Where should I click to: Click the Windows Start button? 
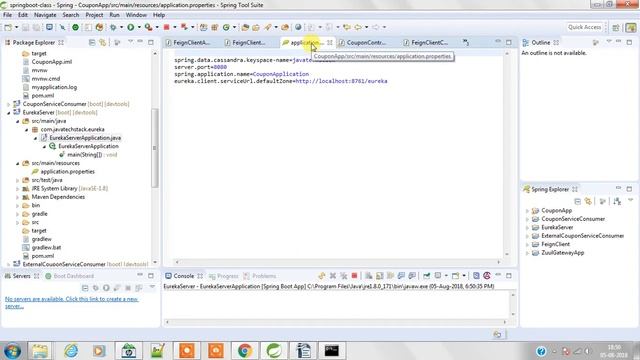click(x=13, y=351)
